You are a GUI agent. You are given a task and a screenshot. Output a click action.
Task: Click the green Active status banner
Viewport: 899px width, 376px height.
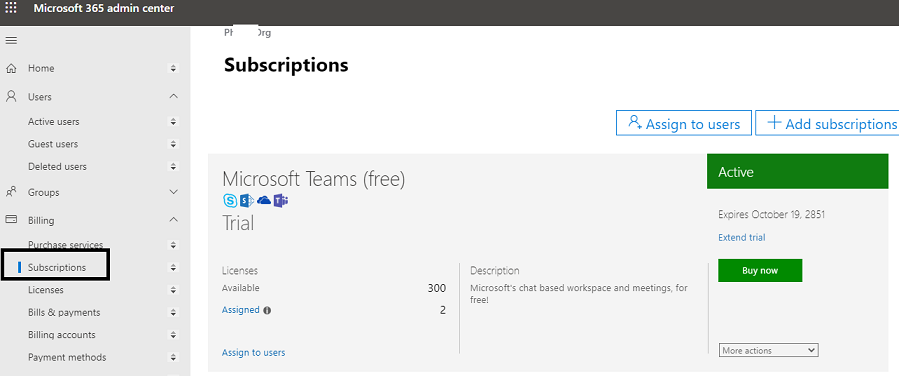click(x=798, y=171)
